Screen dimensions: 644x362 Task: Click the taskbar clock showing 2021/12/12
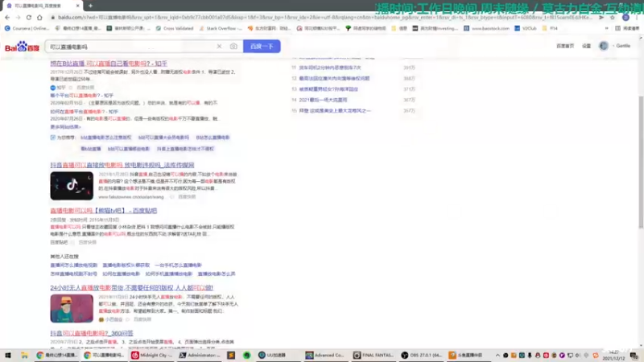point(613,355)
